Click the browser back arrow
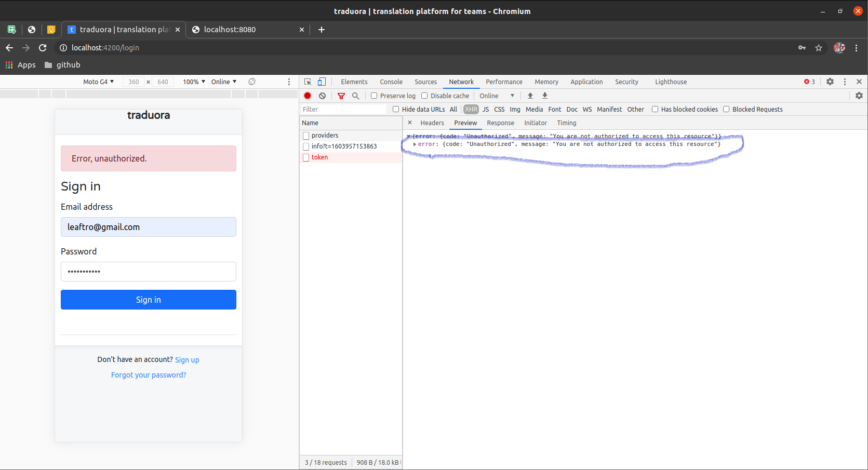868x470 pixels. tap(9, 48)
